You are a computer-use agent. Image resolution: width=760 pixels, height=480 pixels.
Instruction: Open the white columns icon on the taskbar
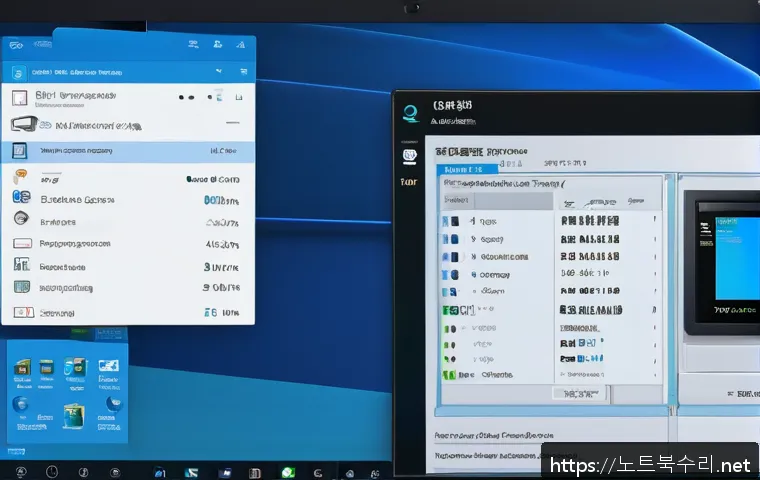point(254,473)
